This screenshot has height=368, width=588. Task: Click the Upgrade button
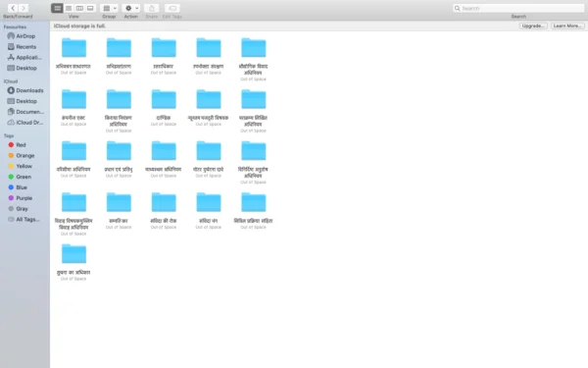point(533,26)
